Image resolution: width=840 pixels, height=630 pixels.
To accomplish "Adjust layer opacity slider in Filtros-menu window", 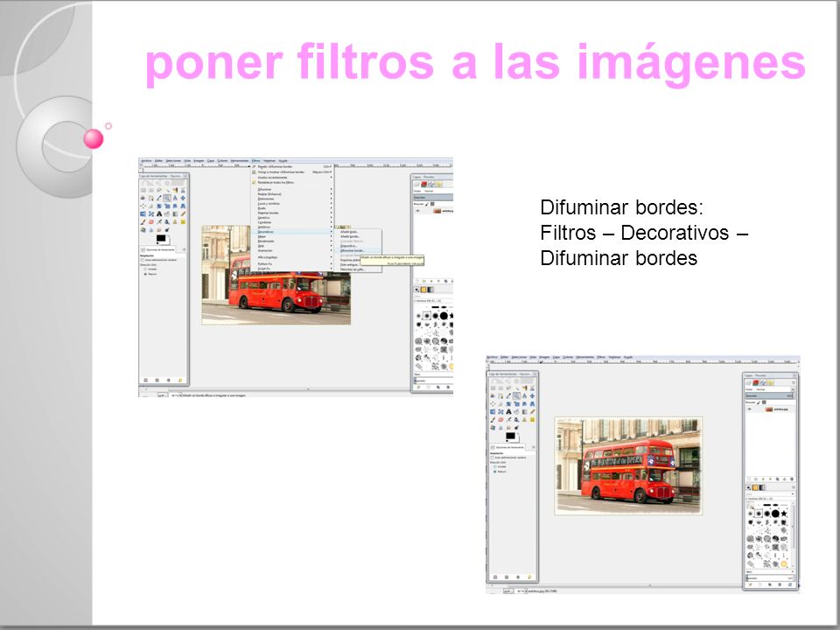I will (433, 197).
